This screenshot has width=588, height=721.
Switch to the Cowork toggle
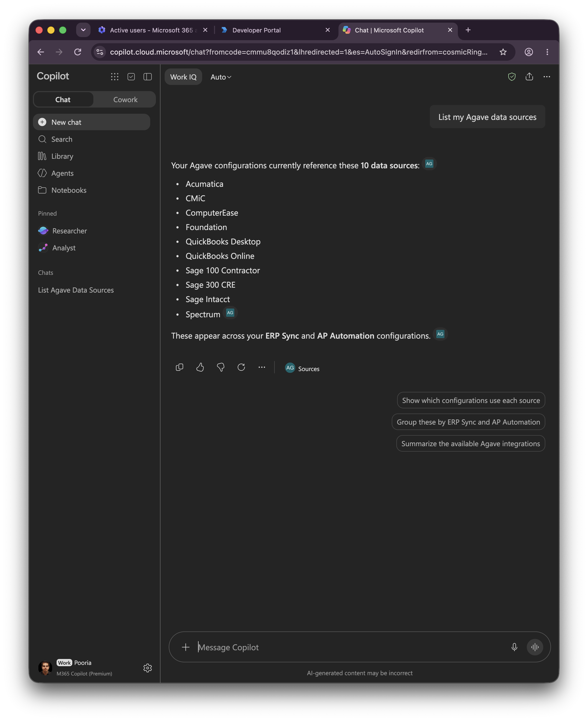tap(125, 99)
